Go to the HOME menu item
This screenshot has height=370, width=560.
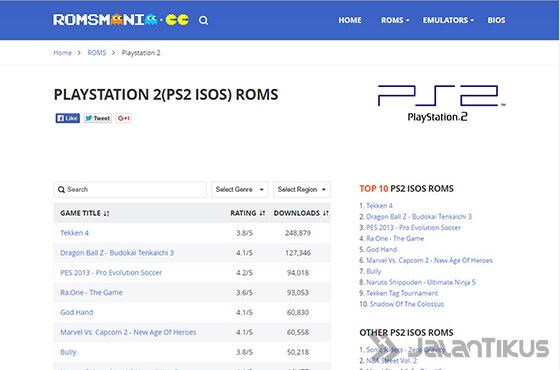(350, 20)
